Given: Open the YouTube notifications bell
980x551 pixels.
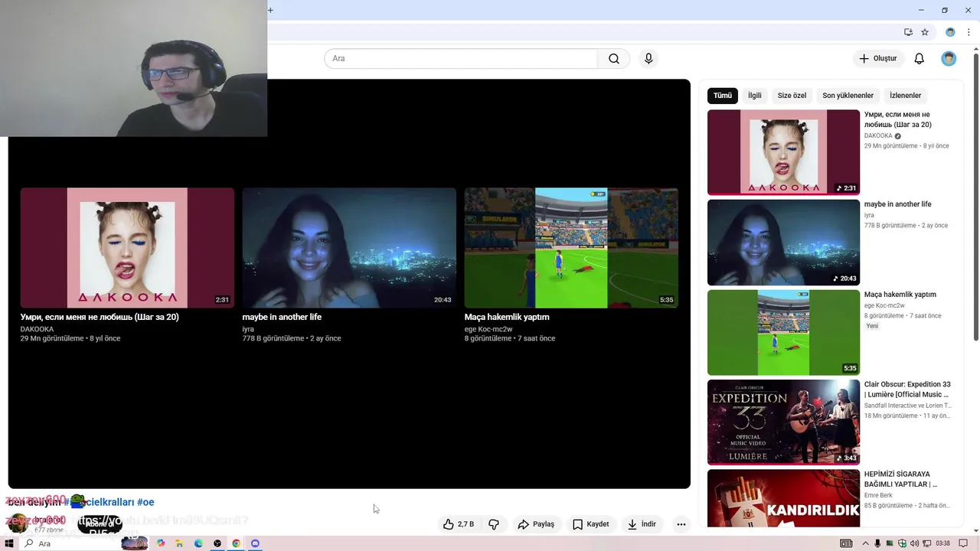Looking at the screenshot, I should tap(920, 59).
